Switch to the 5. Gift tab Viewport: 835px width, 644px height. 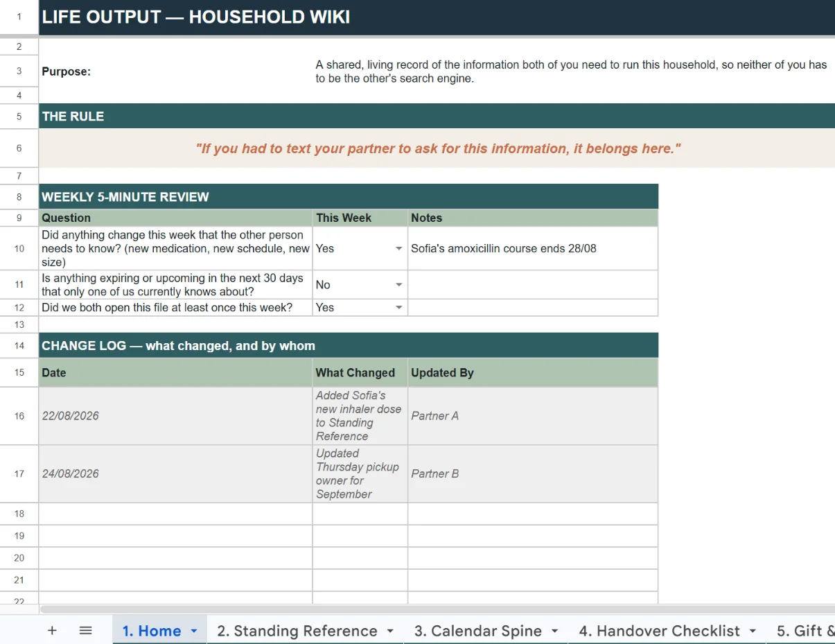[805, 631]
